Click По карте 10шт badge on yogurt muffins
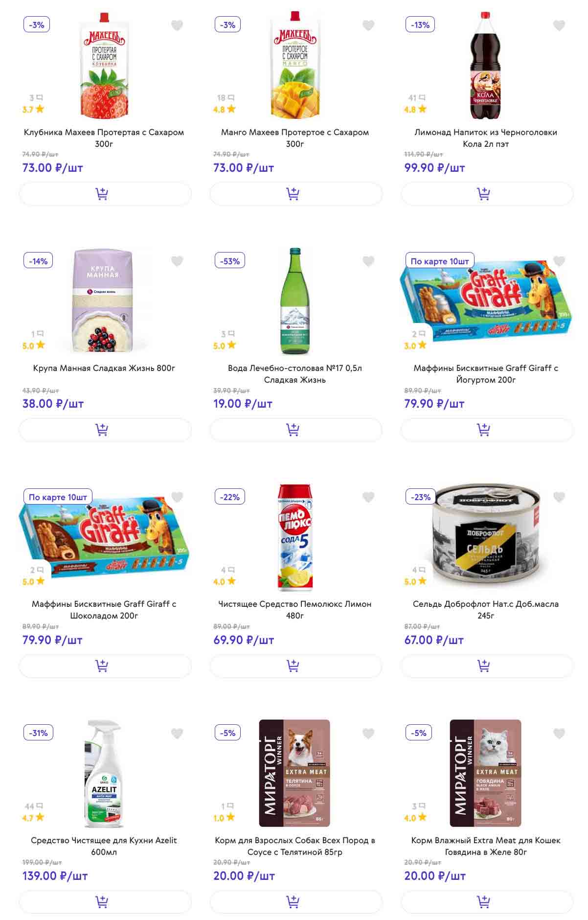The width and height of the screenshot is (588, 920). tap(439, 261)
